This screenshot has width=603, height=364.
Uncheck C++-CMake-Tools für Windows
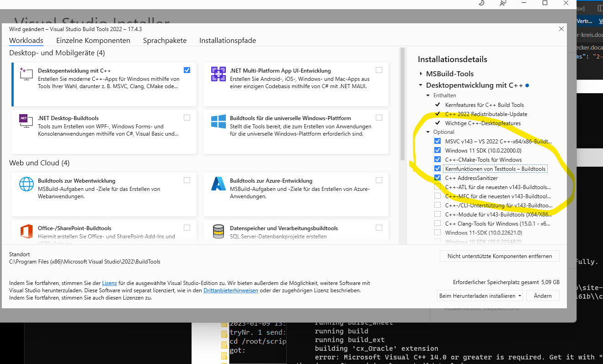(438, 159)
